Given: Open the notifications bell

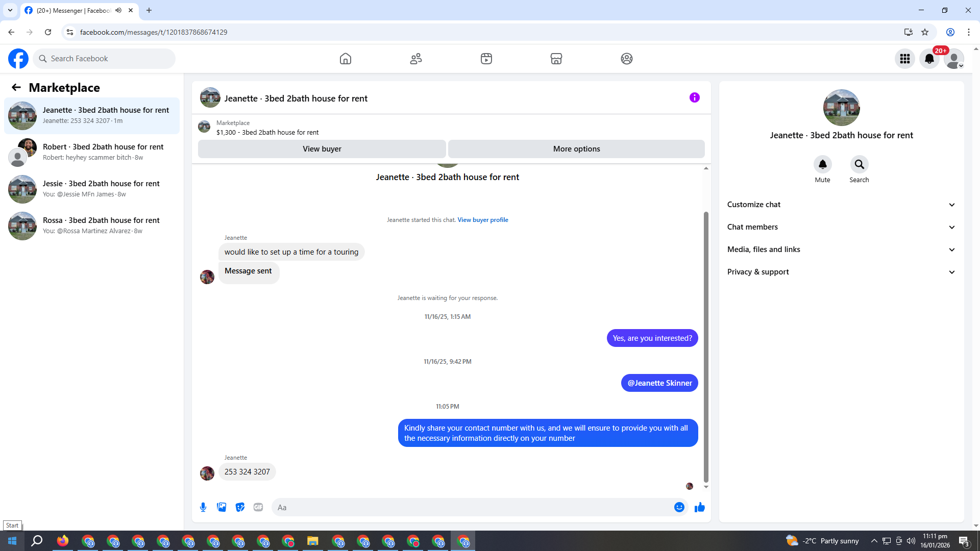Looking at the screenshot, I should tap(929, 59).
